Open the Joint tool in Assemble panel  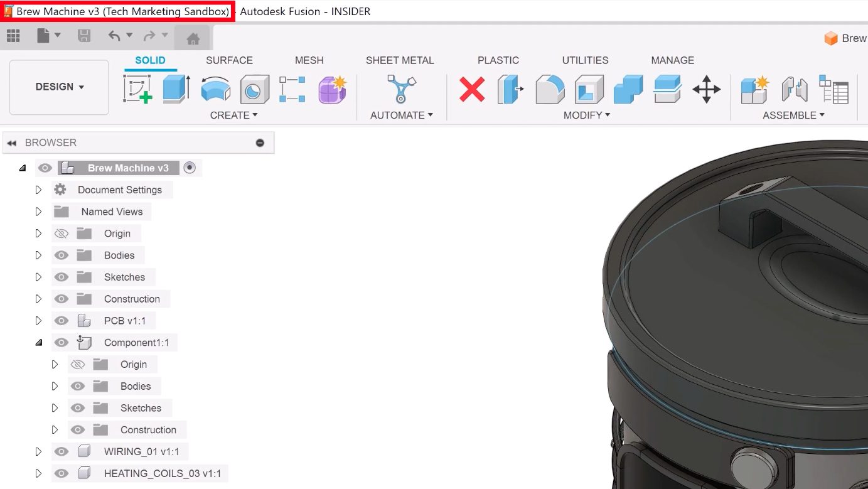pyautogui.click(x=794, y=89)
